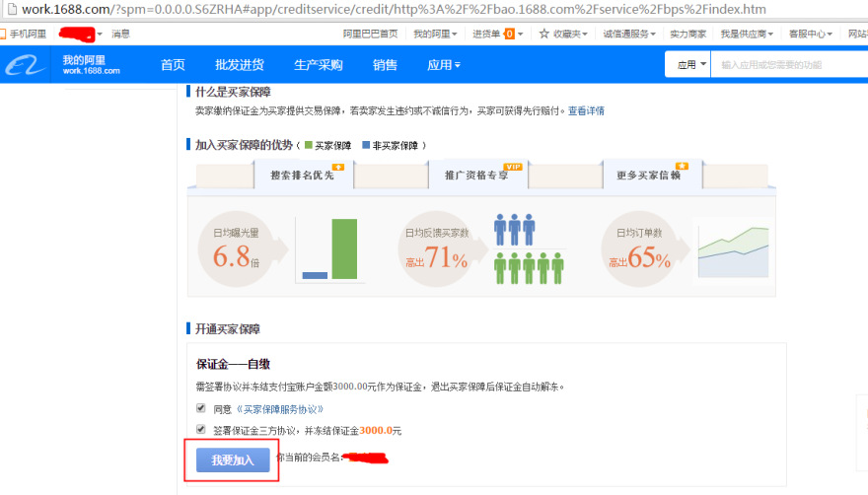Expand the 客服中心 dropdown

pos(811,34)
